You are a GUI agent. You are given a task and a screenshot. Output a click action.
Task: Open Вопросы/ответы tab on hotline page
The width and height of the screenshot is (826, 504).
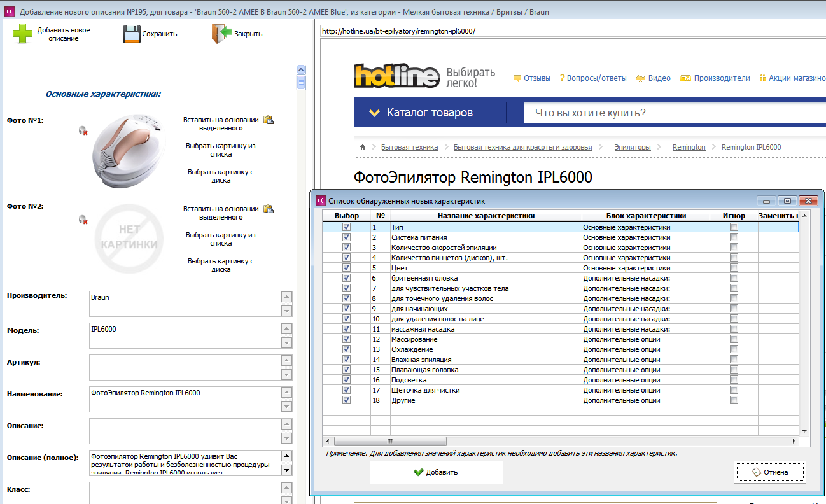tap(593, 78)
